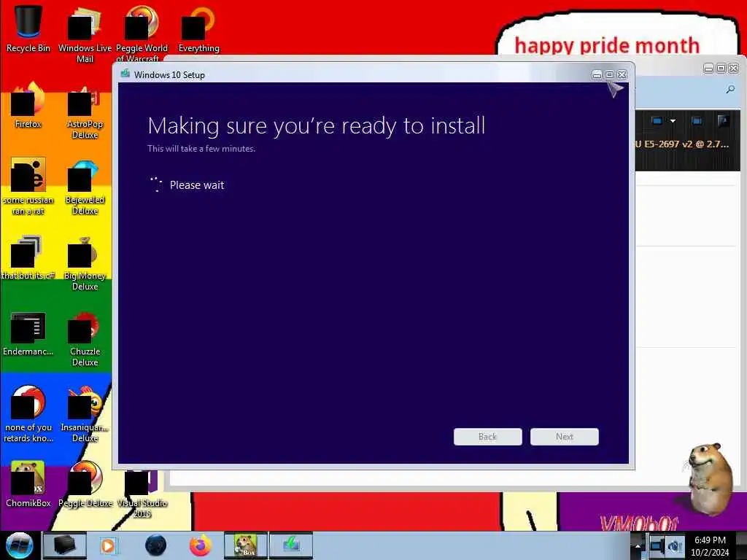Open the Recycle Bin desktop icon
The width and height of the screenshot is (747, 560).
point(28,29)
